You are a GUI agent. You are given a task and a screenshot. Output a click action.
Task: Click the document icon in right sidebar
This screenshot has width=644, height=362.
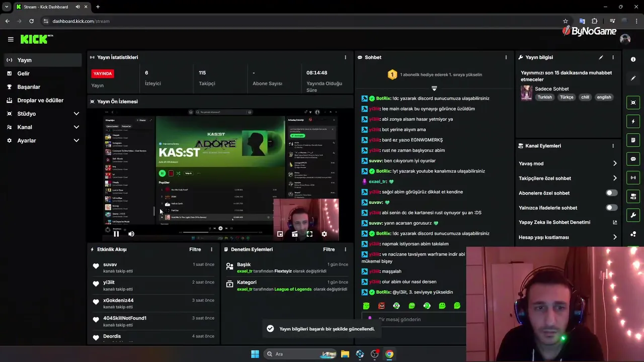point(633,140)
